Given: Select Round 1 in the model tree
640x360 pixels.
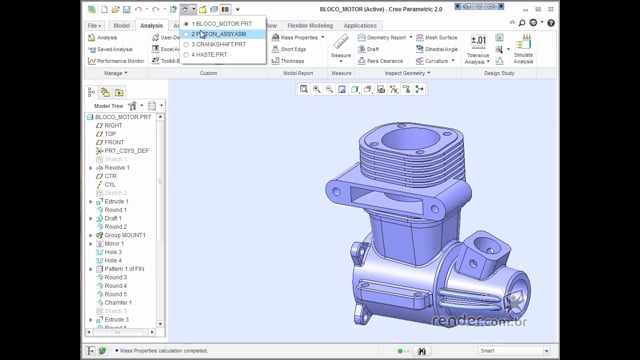Looking at the screenshot, I should click(x=111, y=210).
